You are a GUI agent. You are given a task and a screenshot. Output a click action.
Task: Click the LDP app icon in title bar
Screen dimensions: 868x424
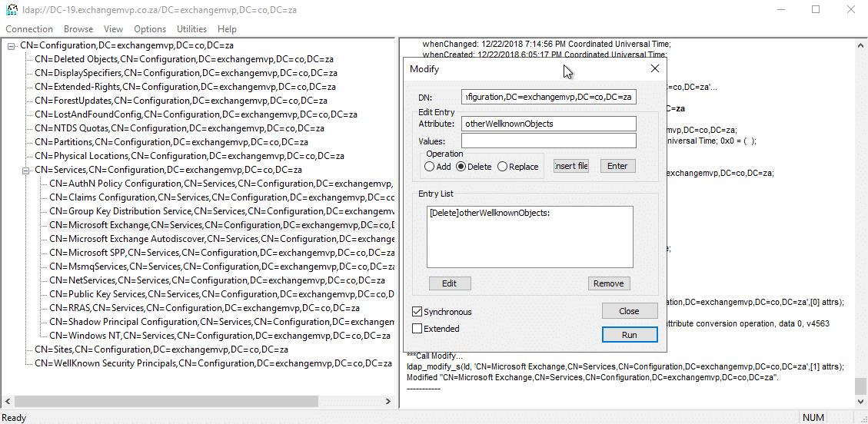[12, 10]
